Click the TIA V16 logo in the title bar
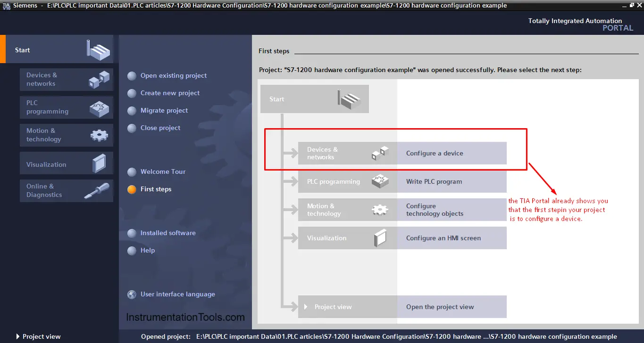Viewport: 644px width, 343px height. pos(6,6)
